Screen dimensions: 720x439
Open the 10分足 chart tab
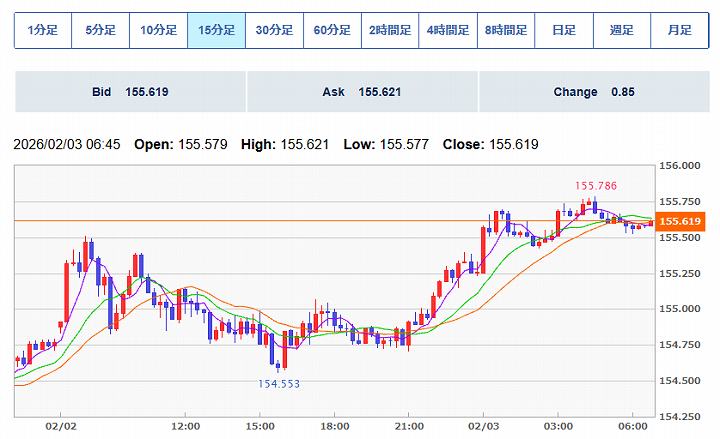click(x=159, y=30)
